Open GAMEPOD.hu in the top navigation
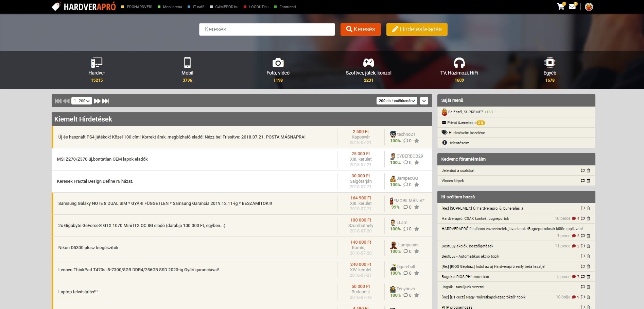Viewport: 644px width, 309px height. 227,7
